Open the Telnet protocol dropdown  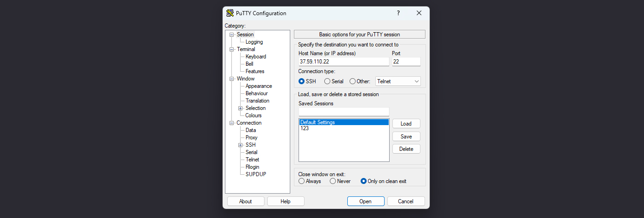click(x=398, y=81)
